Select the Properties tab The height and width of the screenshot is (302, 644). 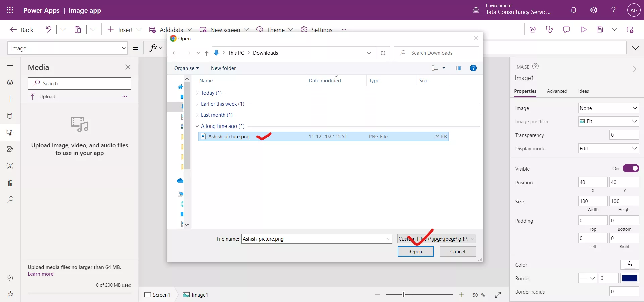point(525,91)
